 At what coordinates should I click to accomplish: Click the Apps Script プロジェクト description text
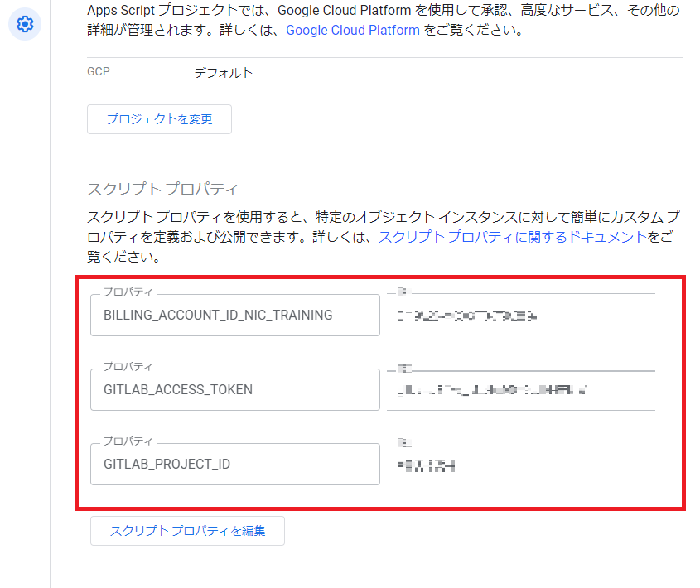[384, 20]
